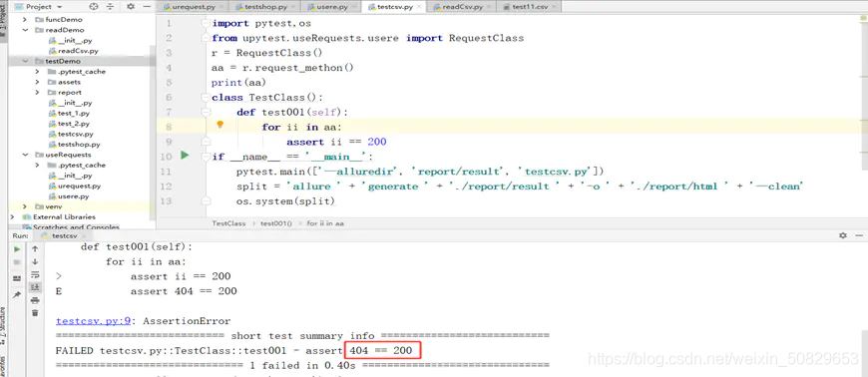
Task: Select test_2.py in the project tree
Action: point(74,124)
